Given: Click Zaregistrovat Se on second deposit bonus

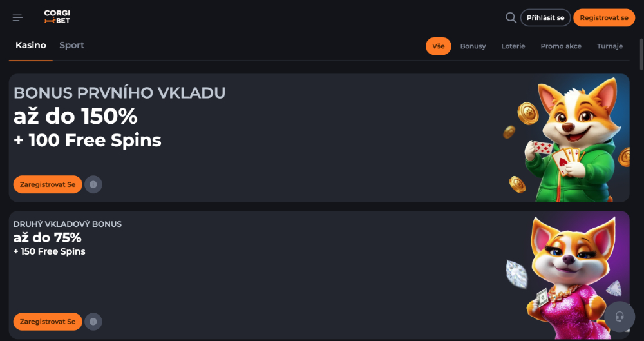Looking at the screenshot, I should (48, 321).
